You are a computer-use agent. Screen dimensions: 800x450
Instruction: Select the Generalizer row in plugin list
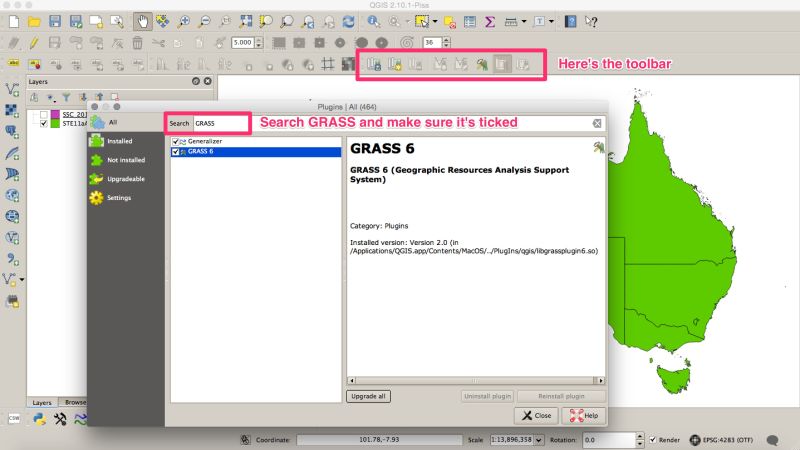click(256, 141)
